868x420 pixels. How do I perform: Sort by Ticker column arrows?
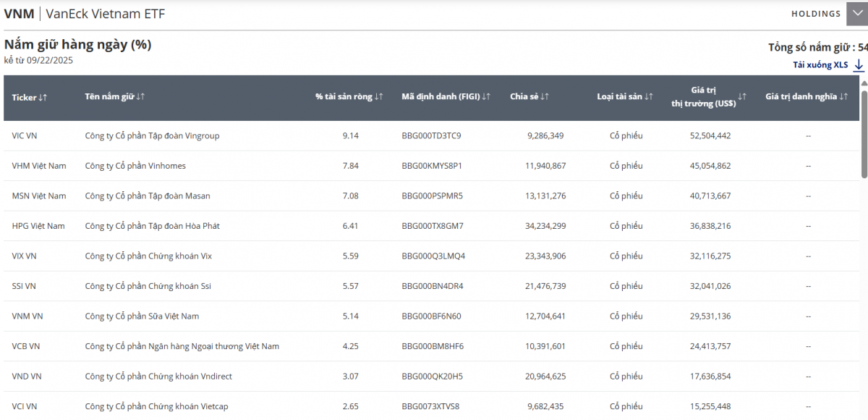43,98
